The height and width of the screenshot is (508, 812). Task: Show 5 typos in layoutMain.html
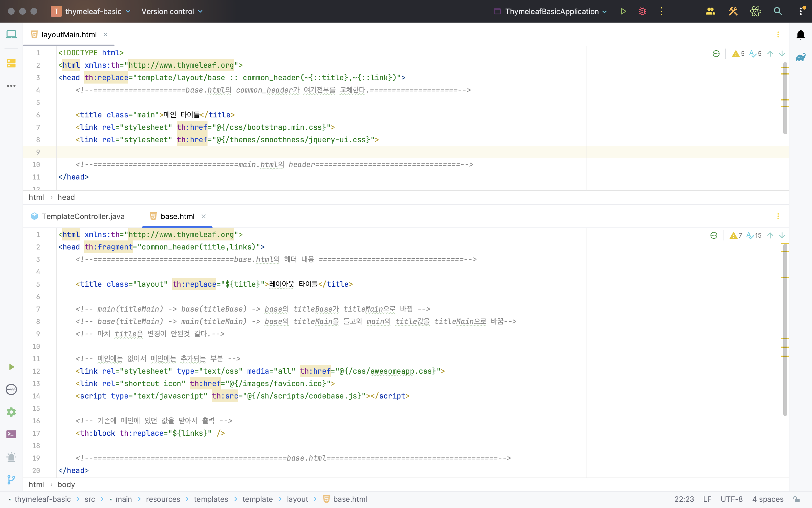point(755,54)
